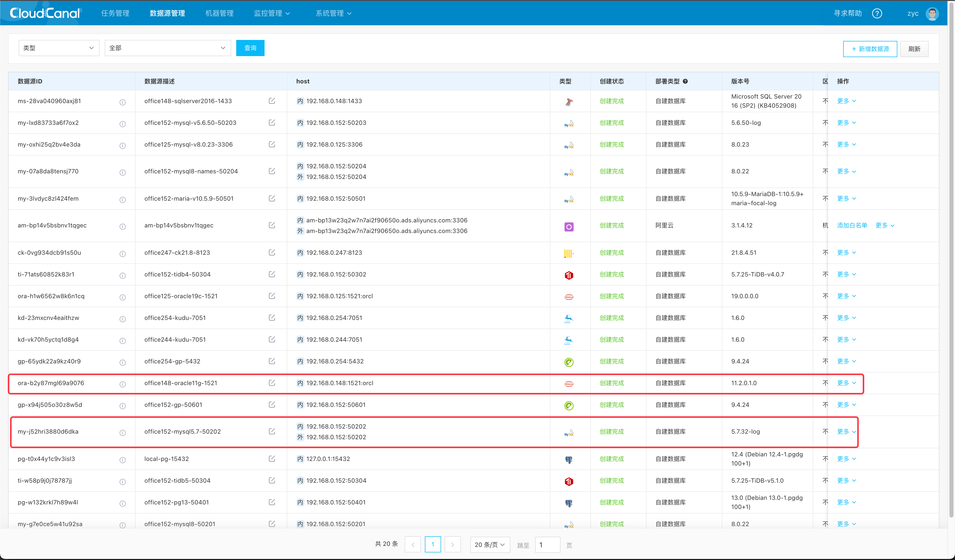Click ID text kd-23mxcnv4eaithzw
Image resolution: width=955 pixels, height=560 pixels.
pyautogui.click(x=48, y=318)
